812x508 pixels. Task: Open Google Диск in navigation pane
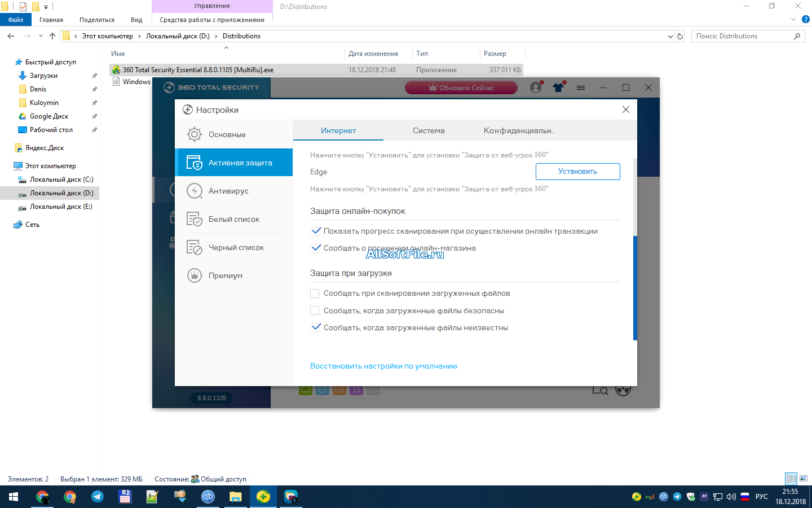point(49,116)
